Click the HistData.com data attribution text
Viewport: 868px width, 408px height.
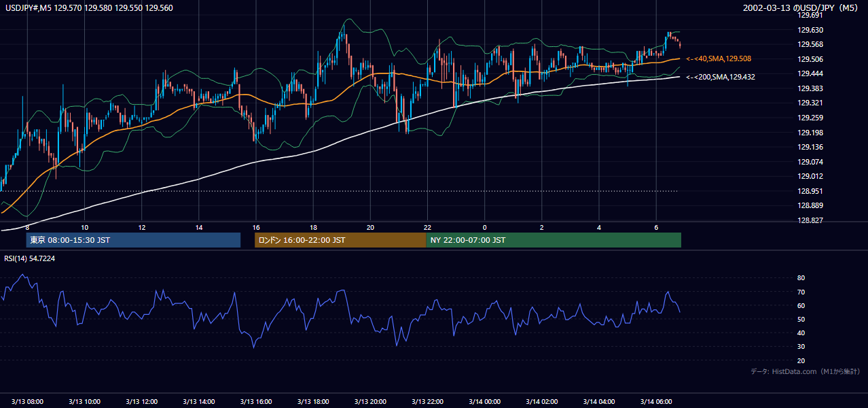tap(806, 371)
